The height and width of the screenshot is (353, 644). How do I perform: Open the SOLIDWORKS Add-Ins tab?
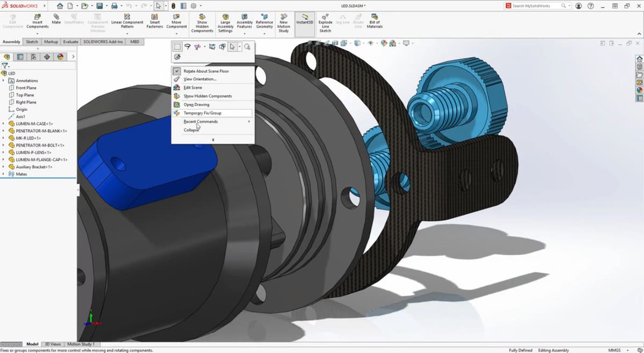(103, 42)
